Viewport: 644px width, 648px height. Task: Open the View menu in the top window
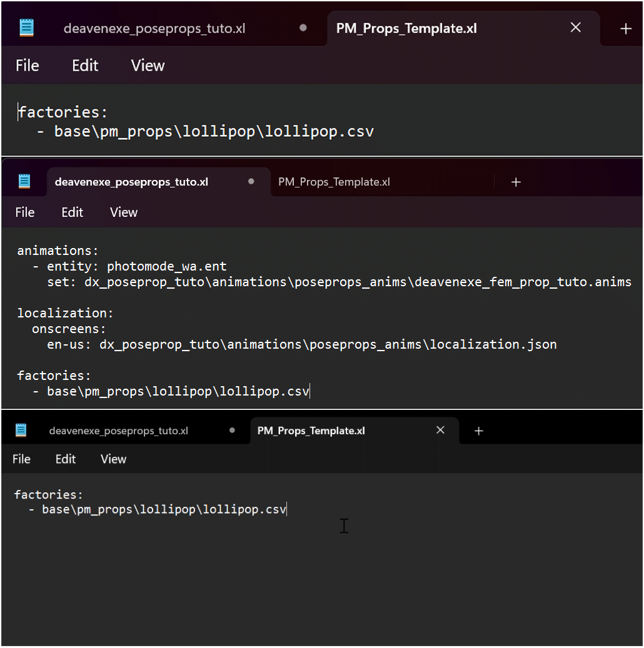(x=148, y=66)
